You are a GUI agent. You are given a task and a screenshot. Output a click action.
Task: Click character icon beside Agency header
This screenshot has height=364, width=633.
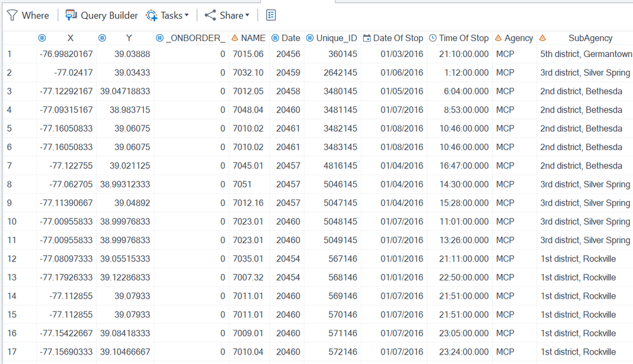click(x=498, y=38)
